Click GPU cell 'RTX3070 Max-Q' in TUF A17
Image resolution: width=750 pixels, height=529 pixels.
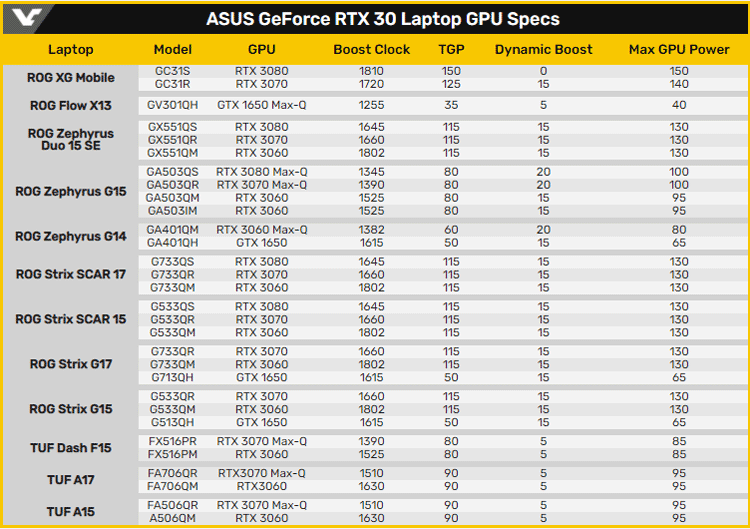[x=262, y=474]
